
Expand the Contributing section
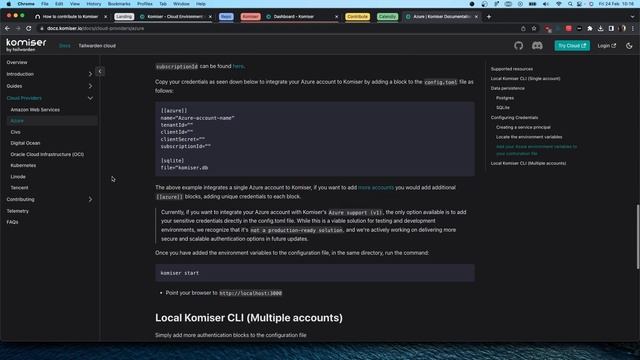[x=90, y=200]
